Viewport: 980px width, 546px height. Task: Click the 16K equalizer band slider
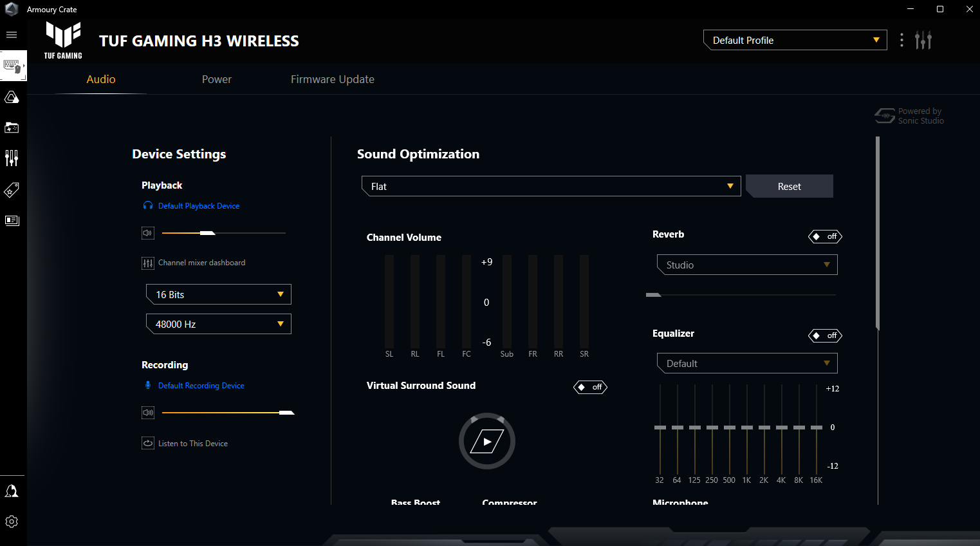pyautogui.click(x=817, y=428)
